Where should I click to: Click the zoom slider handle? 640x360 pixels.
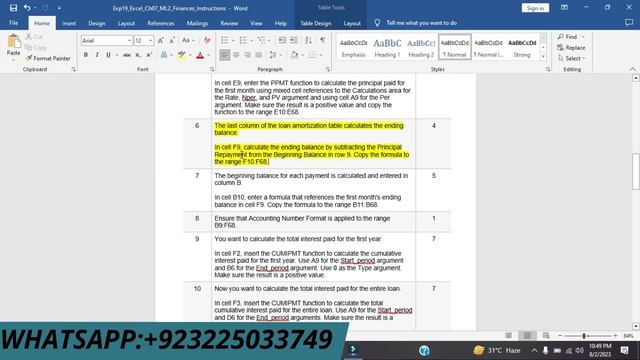point(584,336)
